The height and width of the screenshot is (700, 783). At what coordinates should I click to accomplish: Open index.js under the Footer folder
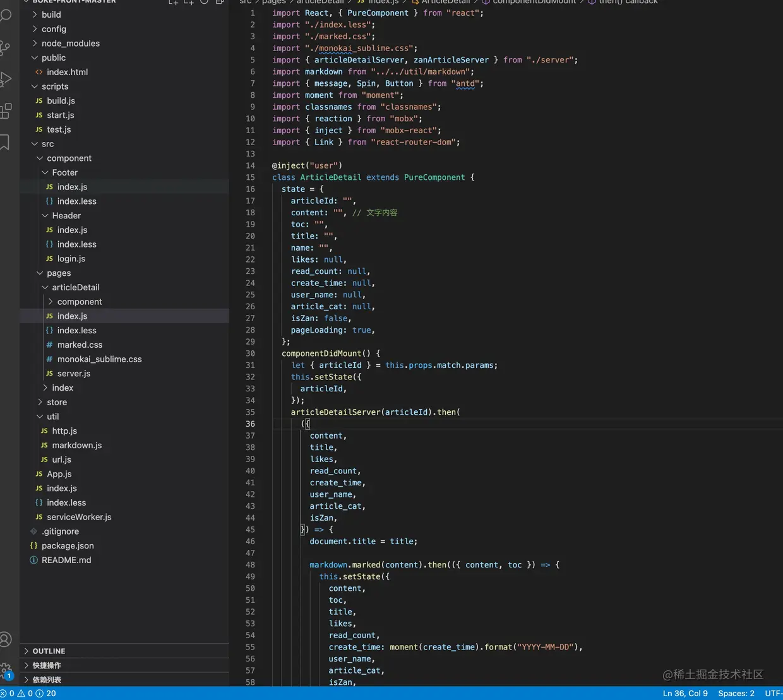(x=124, y=187)
